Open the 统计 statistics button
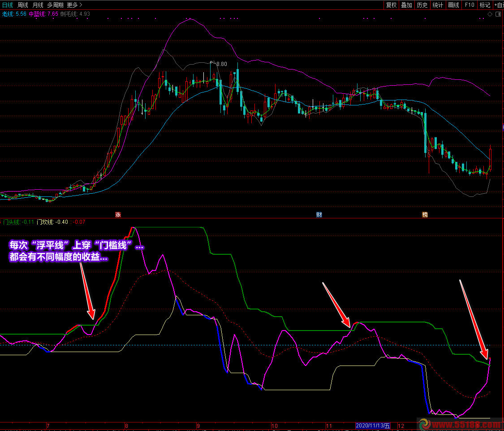 (438, 5)
